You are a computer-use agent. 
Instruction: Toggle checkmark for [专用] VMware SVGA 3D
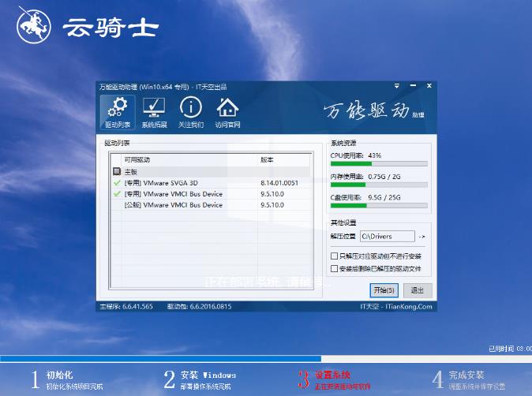click(117, 183)
